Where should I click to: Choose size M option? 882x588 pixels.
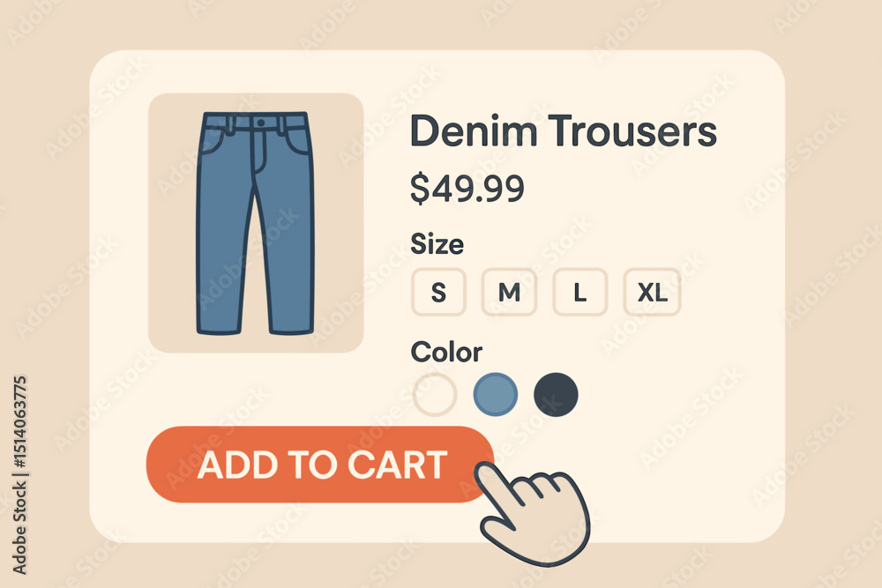509,292
